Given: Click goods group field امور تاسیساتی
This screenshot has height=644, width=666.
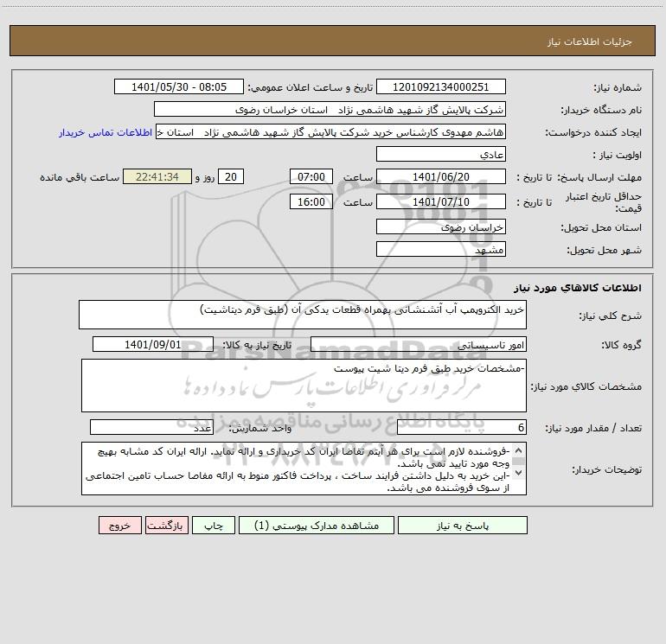Looking at the screenshot, I should [419, 344].
